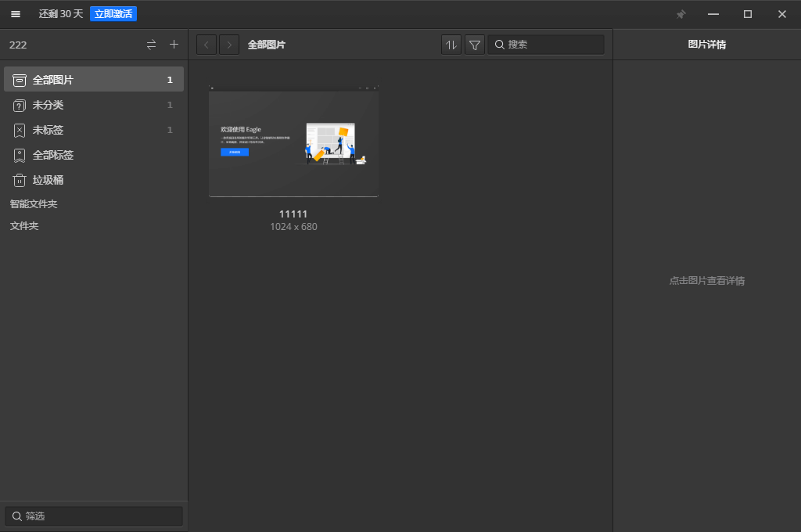The height and width of the screenshot is (532, 801).
Task: Click the 搜索 search field
Action: click(552, 45)
